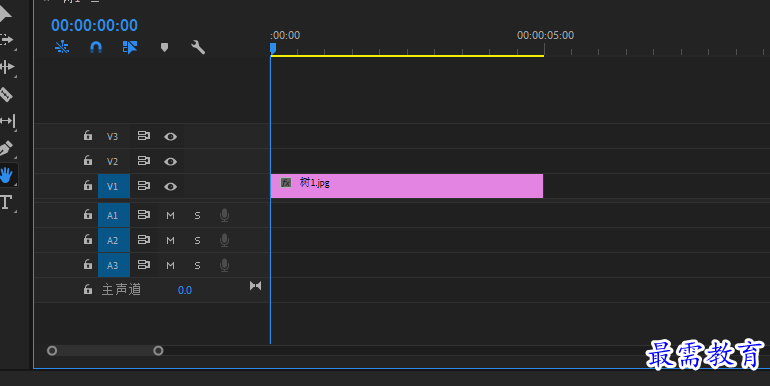Open Timeline Display Settings wrench
This screenshot has height=386, width=770.
[198, 47]
